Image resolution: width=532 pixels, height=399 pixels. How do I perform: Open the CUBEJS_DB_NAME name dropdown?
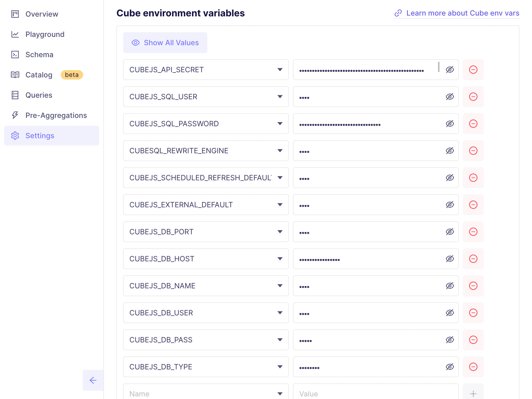280,286
